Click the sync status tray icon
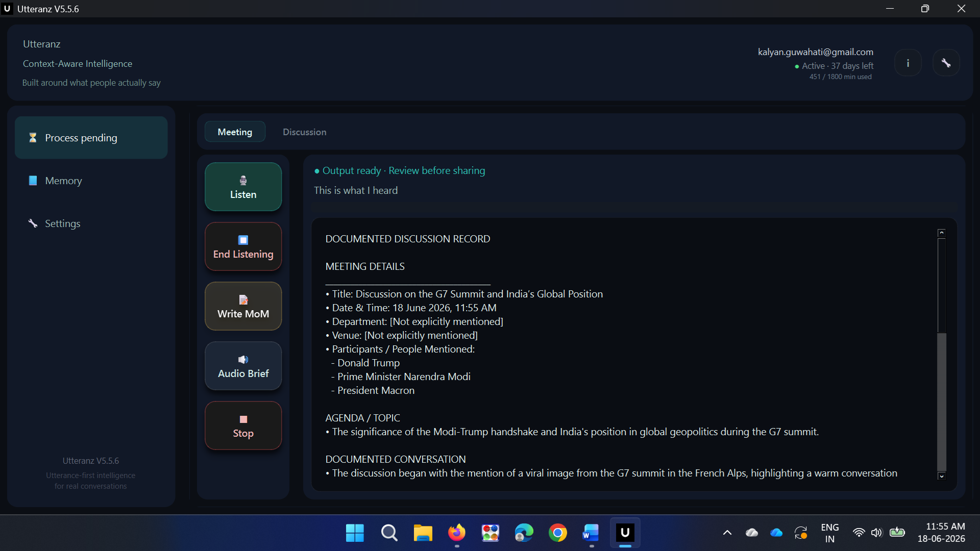The image size is (980, 551). (x=801, y=533)
